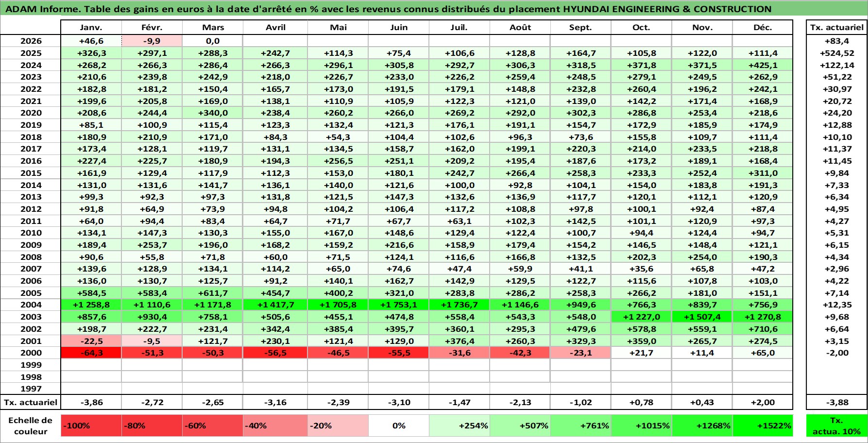Viewport: 868px width, 443px height.
Task: Click the January actuarial rate -3,86
Action: pos(91,403)
